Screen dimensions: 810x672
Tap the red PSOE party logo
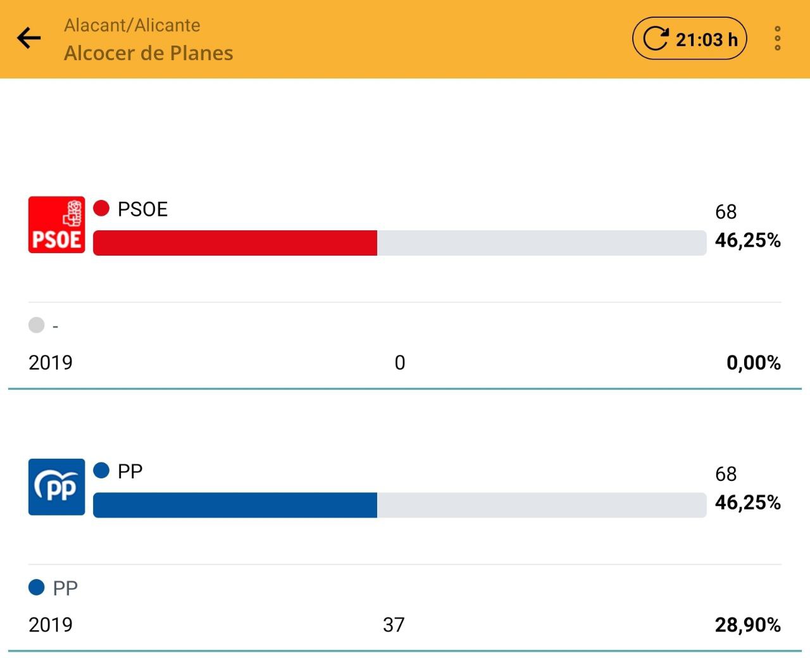[56, 225]
